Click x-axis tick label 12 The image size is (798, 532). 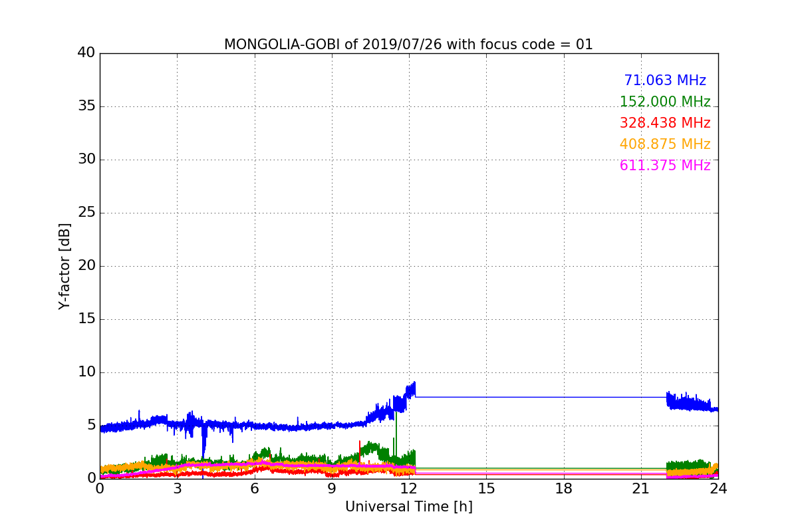point(409,488)
